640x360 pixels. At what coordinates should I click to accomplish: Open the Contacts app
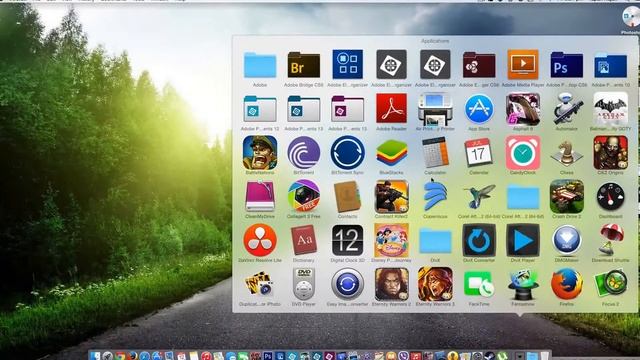347,196
